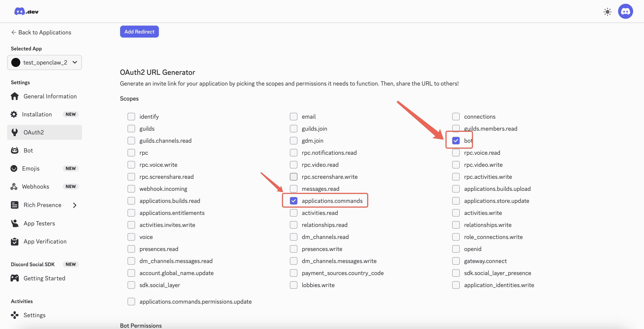Click the Getting Started gamepad icon
The width and height of the screenshot is (644, 329).
pos(15,278)
